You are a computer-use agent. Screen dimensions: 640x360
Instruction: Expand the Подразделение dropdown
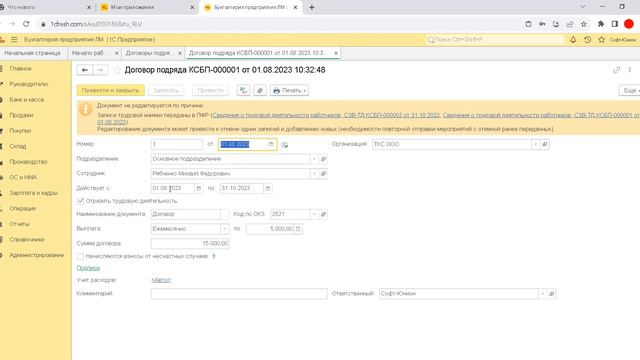click(314, 159)
